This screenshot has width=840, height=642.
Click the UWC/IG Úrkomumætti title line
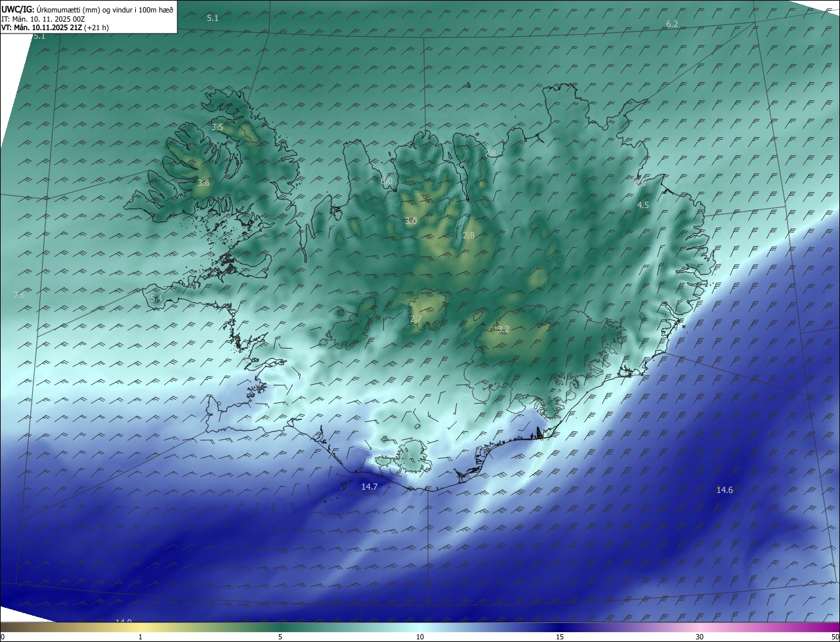[x=87, y=9]
